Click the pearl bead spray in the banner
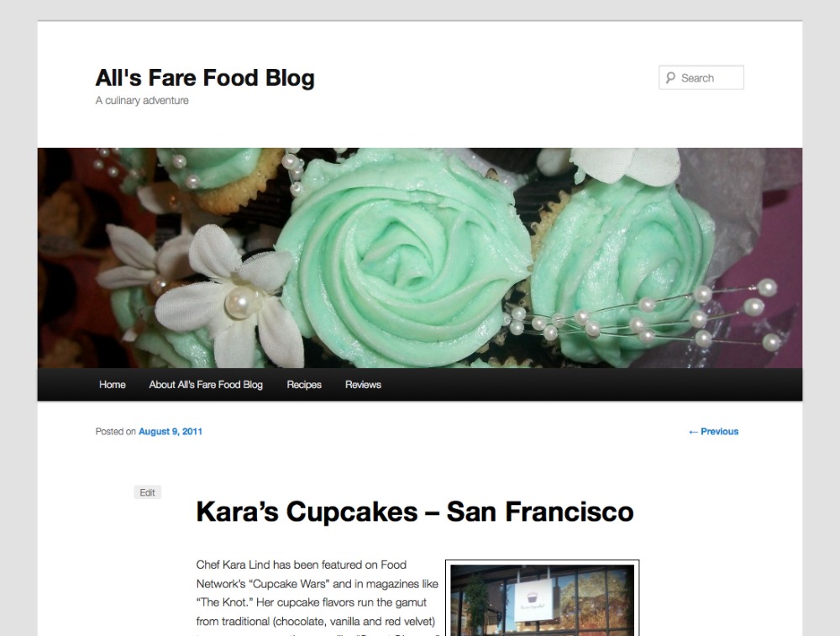This screenshot has width=840, height=636. (x=647, y=318)
